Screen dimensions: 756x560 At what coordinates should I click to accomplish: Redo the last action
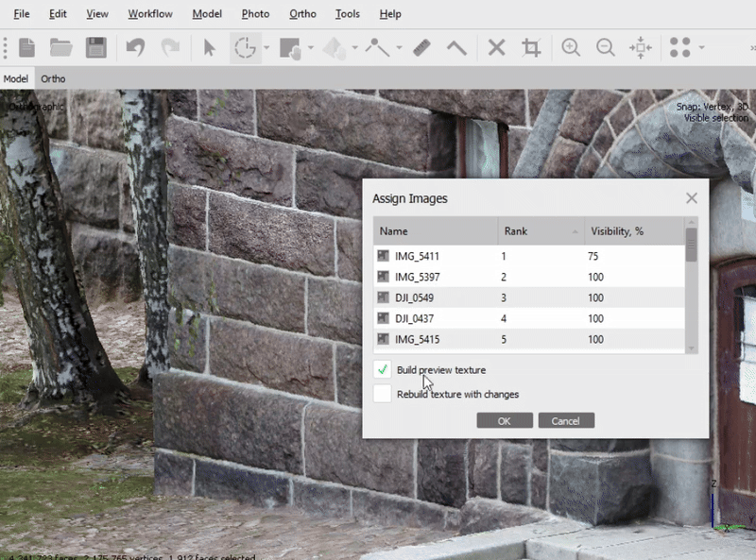pos(170,48)
